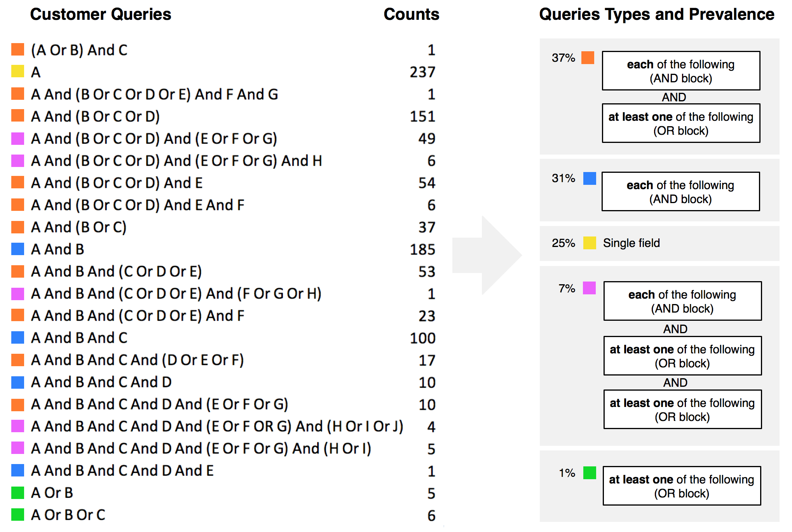Click the green swatch next to 1%
Viewport: 792px width, 532px height.
tap(590, 473)
